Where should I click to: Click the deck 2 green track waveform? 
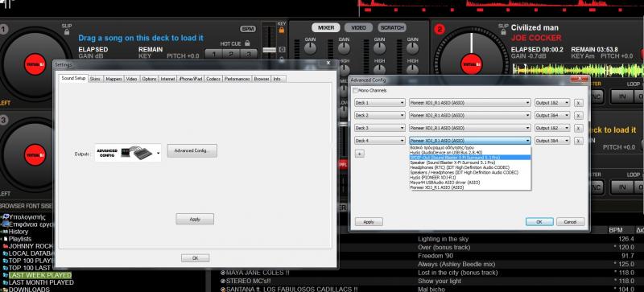click(578, 69)
